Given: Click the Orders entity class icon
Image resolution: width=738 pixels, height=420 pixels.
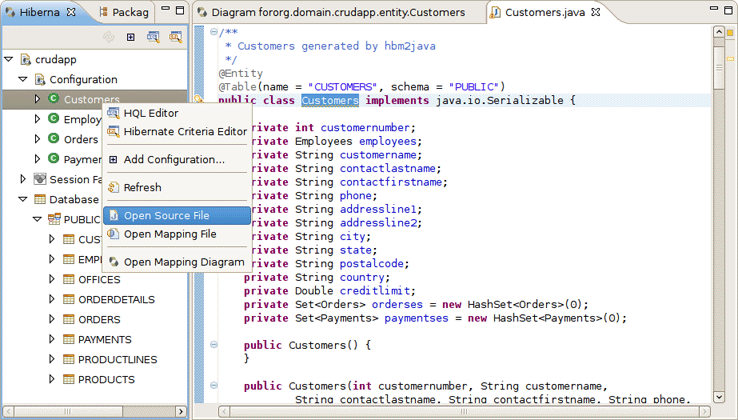Looking at the screenshot, I should tap(54, 139).
